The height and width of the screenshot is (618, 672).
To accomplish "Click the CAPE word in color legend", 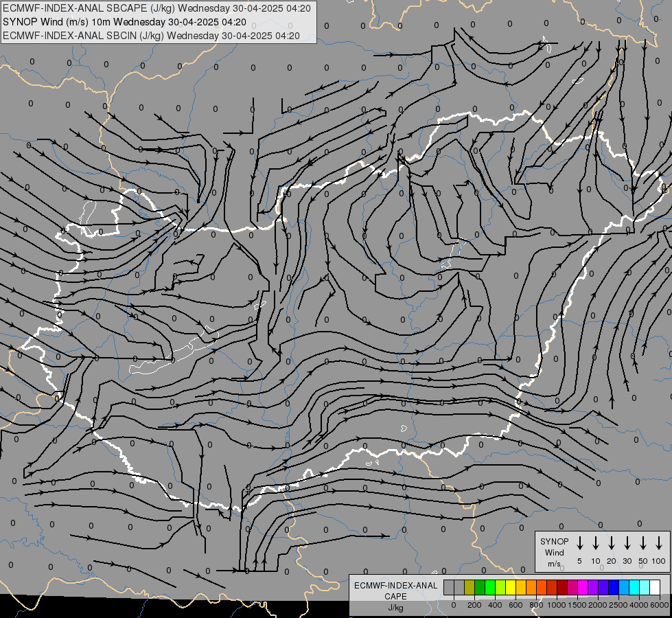I will [395, 597].
